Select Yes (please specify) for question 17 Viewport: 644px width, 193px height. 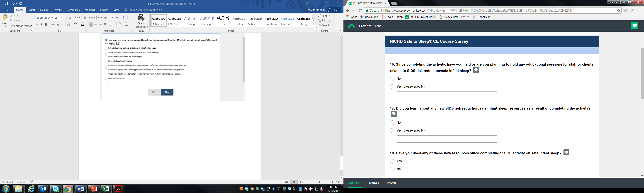[392, 131]
